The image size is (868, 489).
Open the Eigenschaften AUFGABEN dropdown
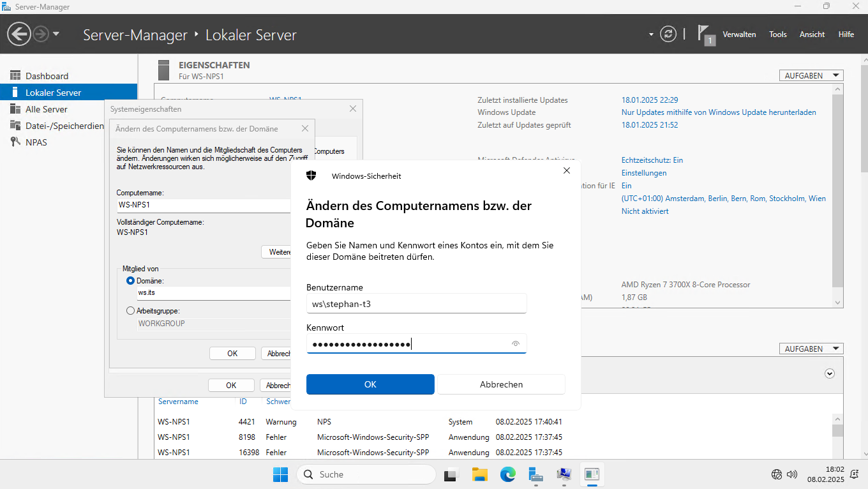coord(811,75)
